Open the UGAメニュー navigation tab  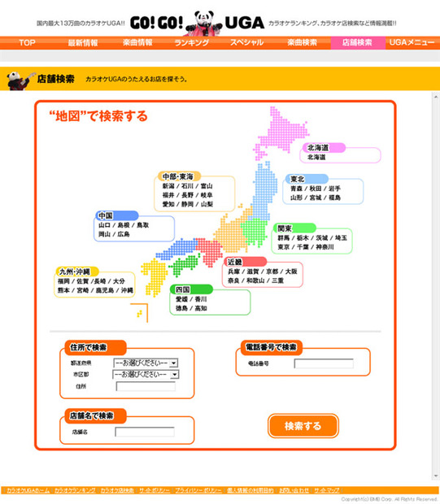pos(412,43)
